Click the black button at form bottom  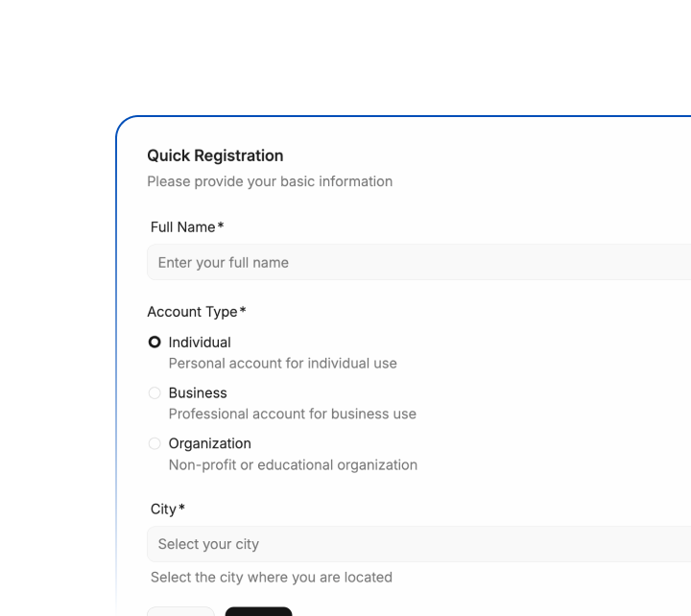click(258, 610)
